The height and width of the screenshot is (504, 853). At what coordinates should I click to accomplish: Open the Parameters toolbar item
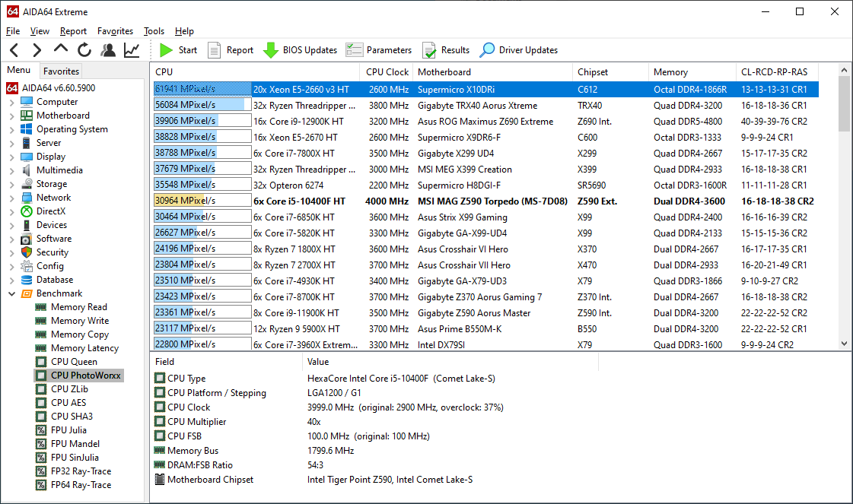(379, 50)
